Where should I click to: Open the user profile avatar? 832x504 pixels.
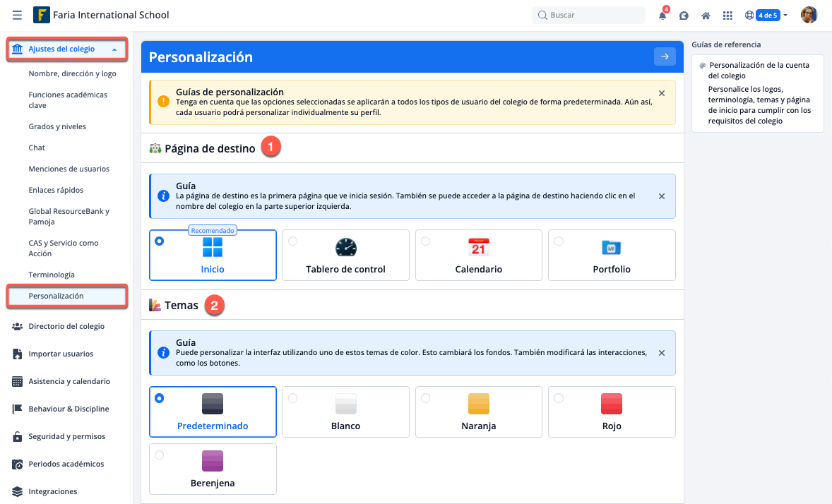(809, 15)
